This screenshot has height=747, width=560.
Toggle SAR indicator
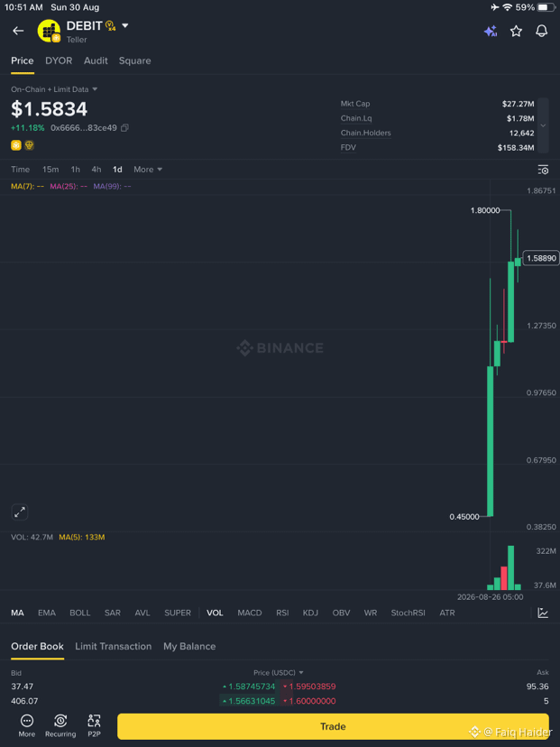coord(113,613)
